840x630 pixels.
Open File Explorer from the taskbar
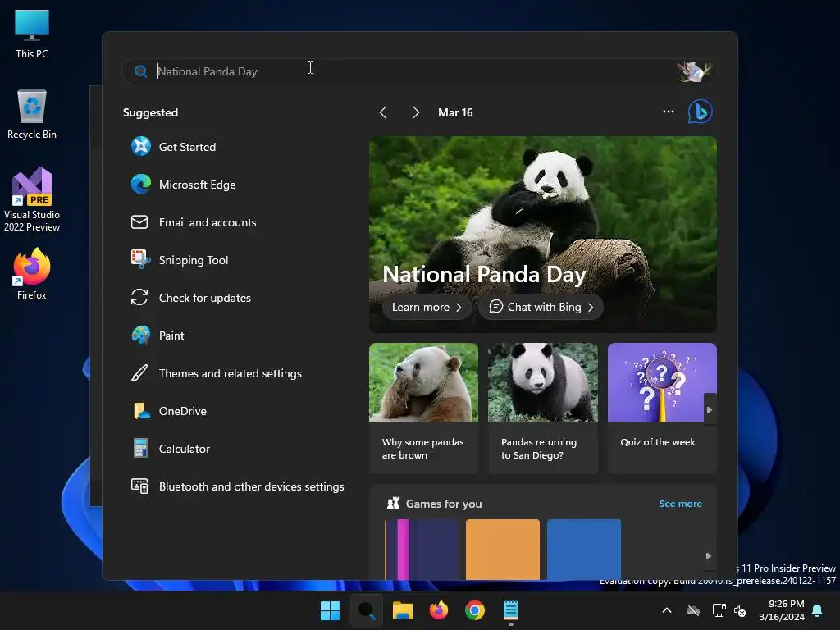tap(402, 610)
